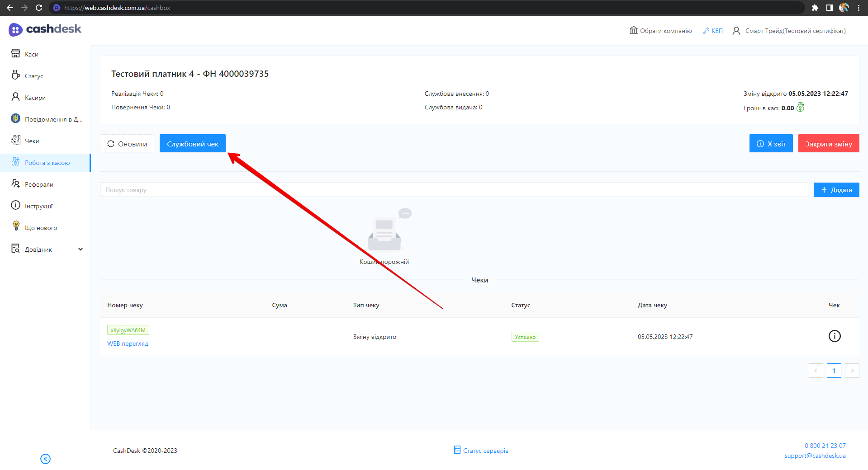Open Касири section in sidebar
Image resolution: width=868 pixels, height=470 pixels.
(x=35, y=98)
